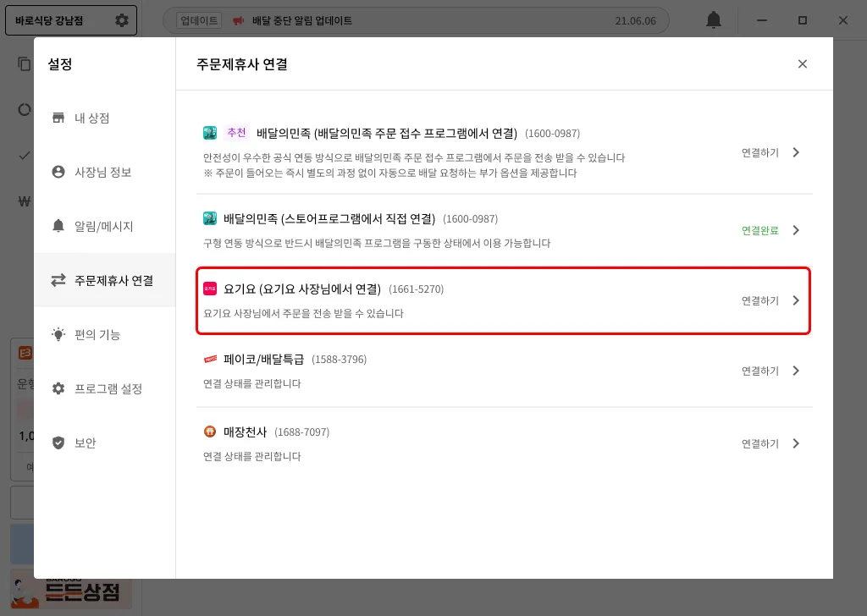Click 연결하기 for 배달의민족 주문 접수 프로그램
Viewport: 867px width, 616px height.
[759, 152]
